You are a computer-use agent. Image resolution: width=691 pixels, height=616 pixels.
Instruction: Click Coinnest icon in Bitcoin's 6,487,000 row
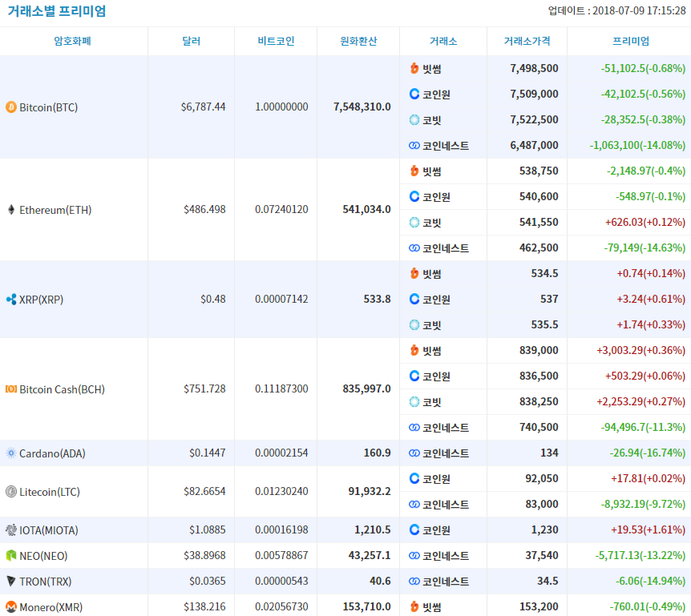click(x=414, y=145)
